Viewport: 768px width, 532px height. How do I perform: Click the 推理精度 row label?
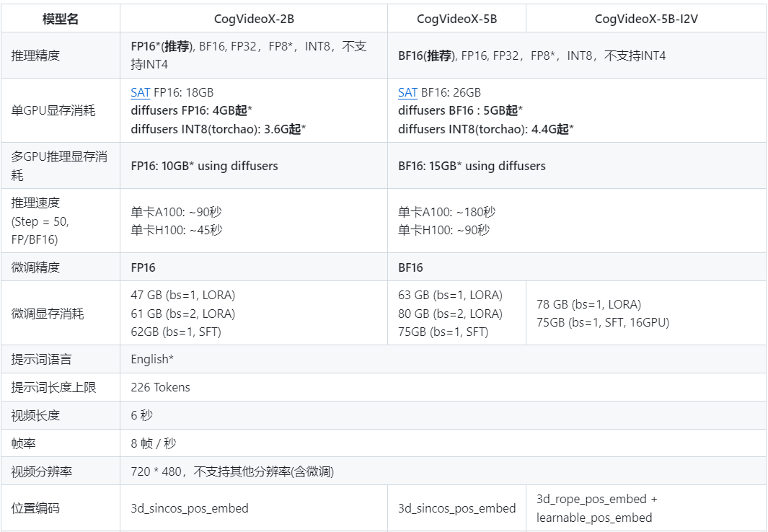click(36, 56)
